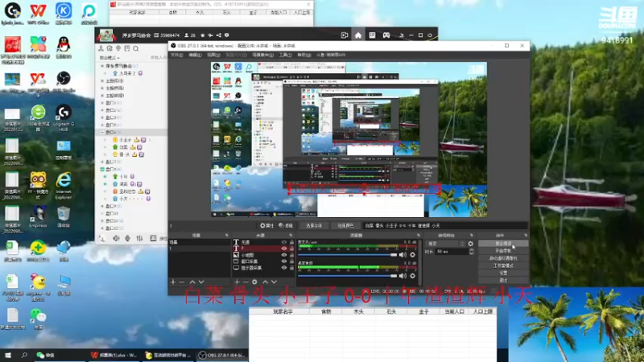Add a new scene with the plus icon
This screenshot has height=362, width=644.
[173, 282]
